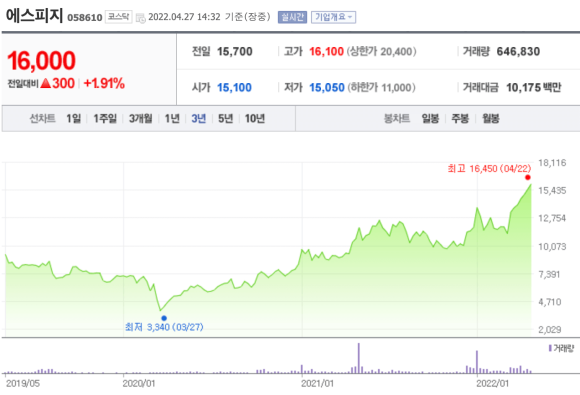Click the low price 15,050

tap(327, 88)
